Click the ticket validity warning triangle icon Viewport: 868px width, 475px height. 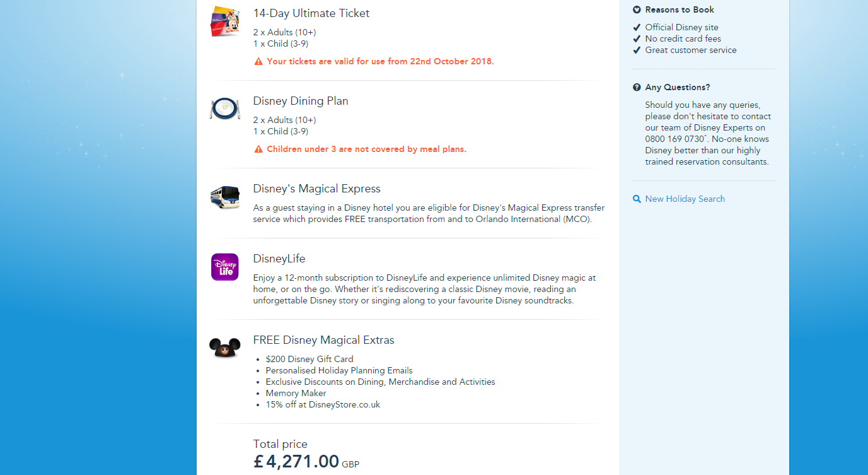[258, 62]
